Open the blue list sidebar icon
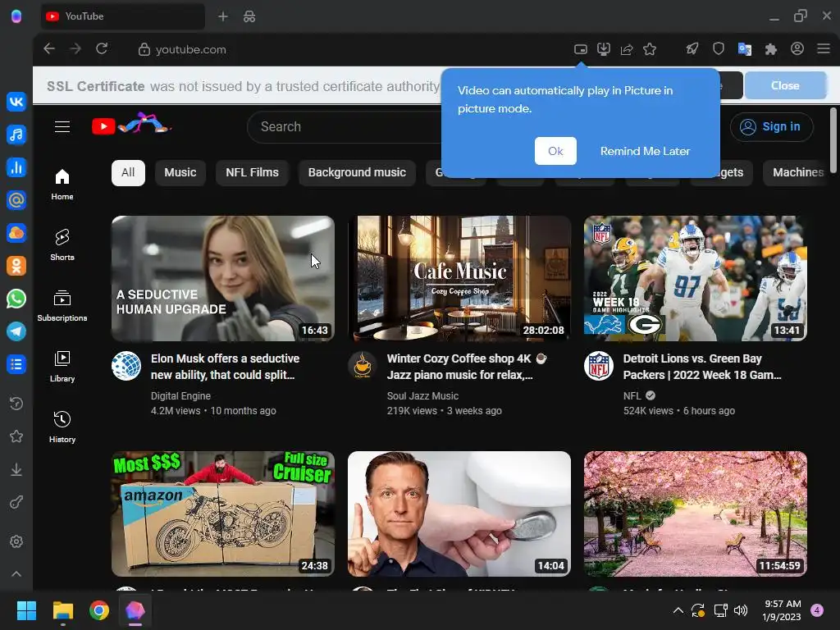 click(16, 364)
